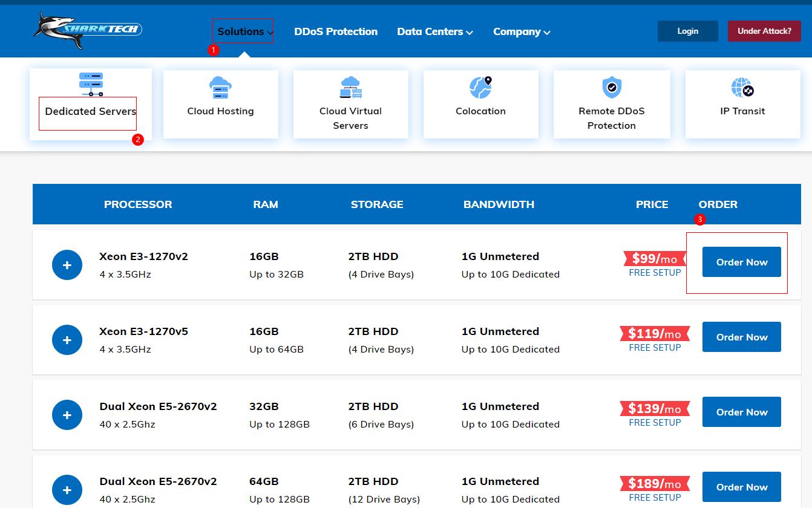Order the $99/mo Xeon E3-1270v2 server

point(742,262)
